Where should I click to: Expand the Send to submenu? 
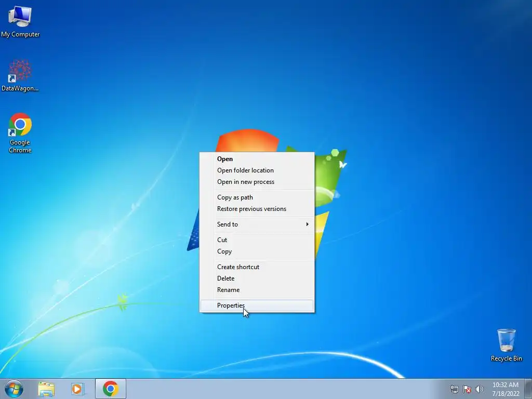(257, 224)
